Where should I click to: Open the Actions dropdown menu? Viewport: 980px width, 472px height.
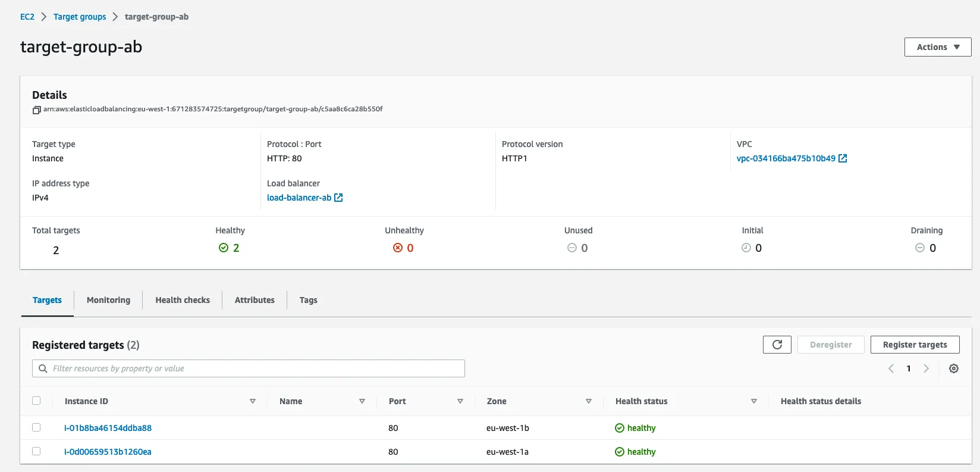click(937, 47)
